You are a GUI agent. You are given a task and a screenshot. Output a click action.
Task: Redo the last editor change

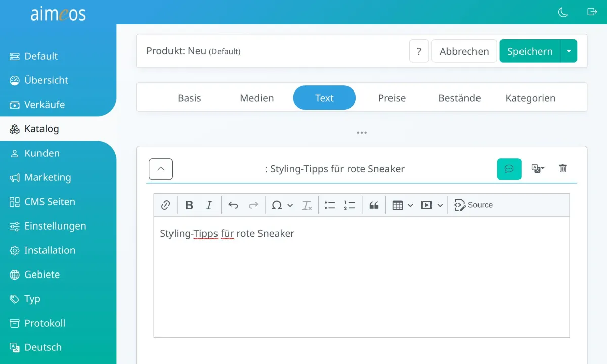pos(253,205)
